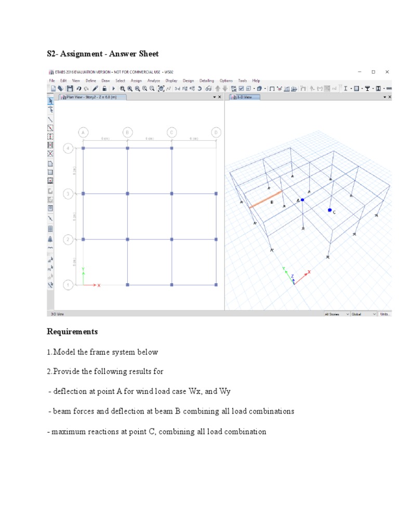Select the pointer Select Object tool

[x=50, y=101]
